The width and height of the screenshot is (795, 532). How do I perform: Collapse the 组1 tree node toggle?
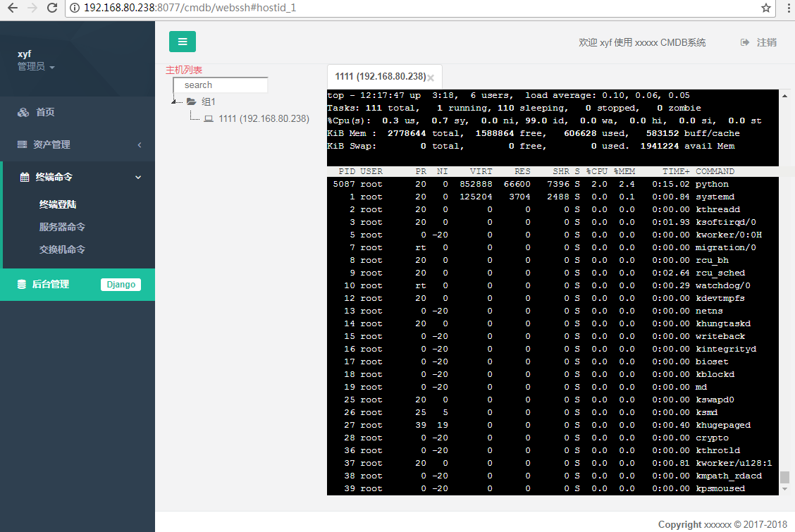pyautogui.click(x=174, y=102)
